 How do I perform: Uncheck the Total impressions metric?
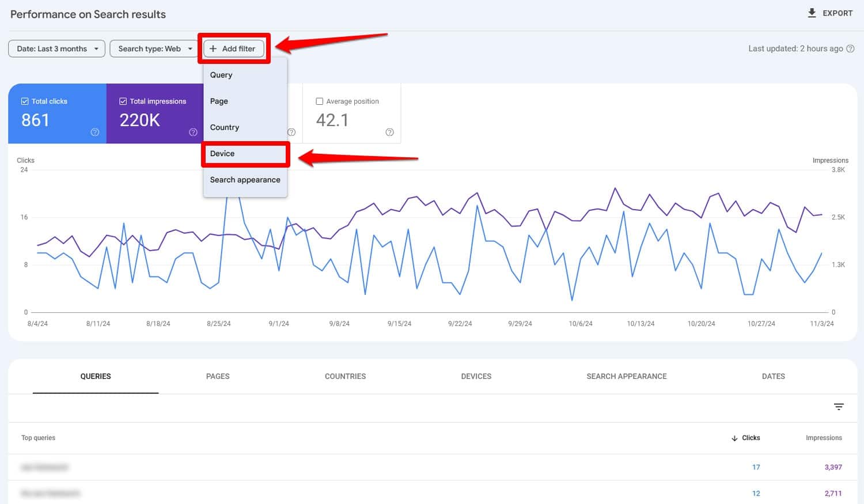coord(123,101)
